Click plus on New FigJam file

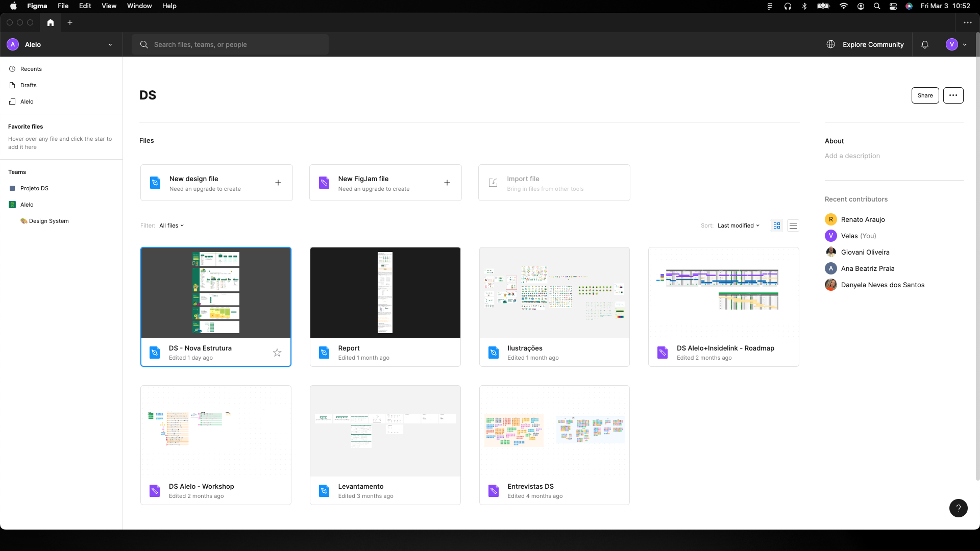(447, 183)
